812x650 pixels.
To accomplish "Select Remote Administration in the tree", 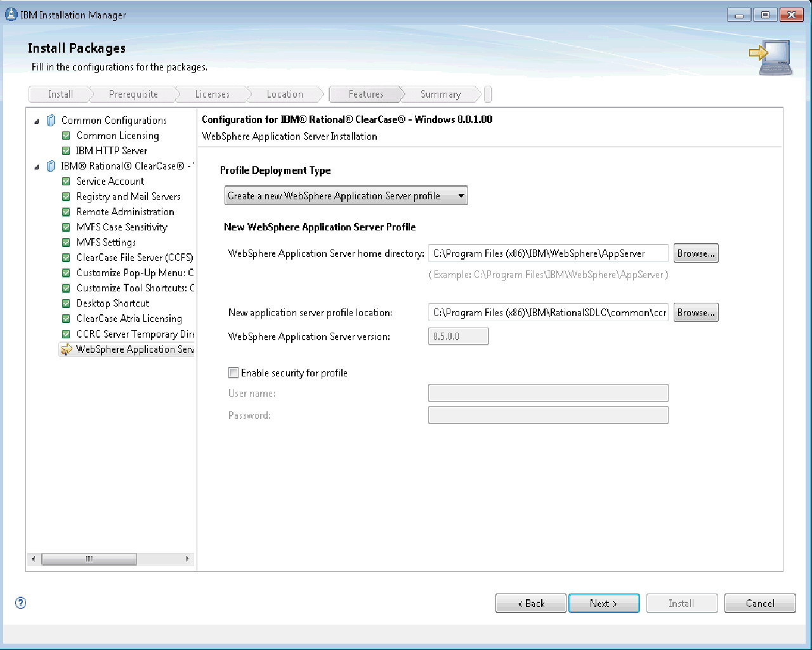I will click(x=125, y=211).
